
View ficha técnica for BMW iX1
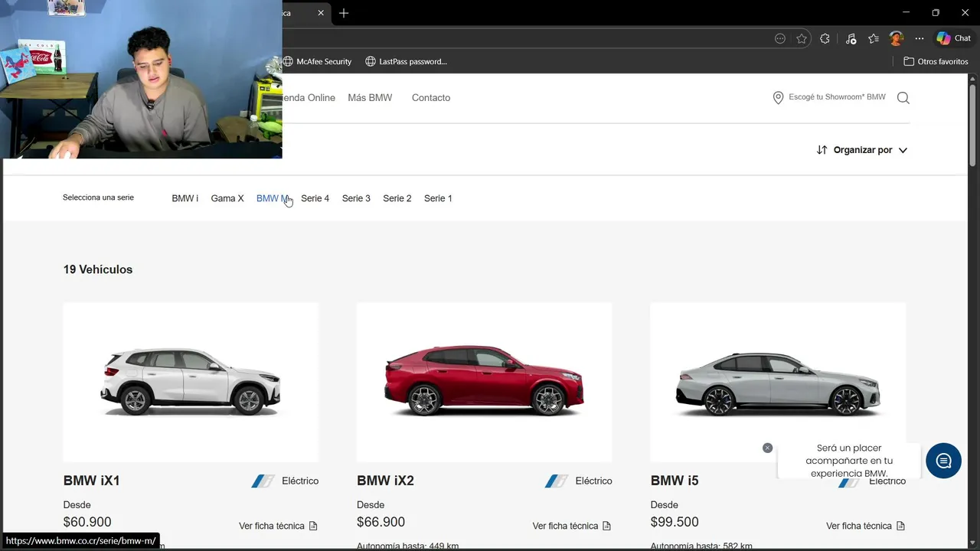pyautogui.click(x=272, y=526)
